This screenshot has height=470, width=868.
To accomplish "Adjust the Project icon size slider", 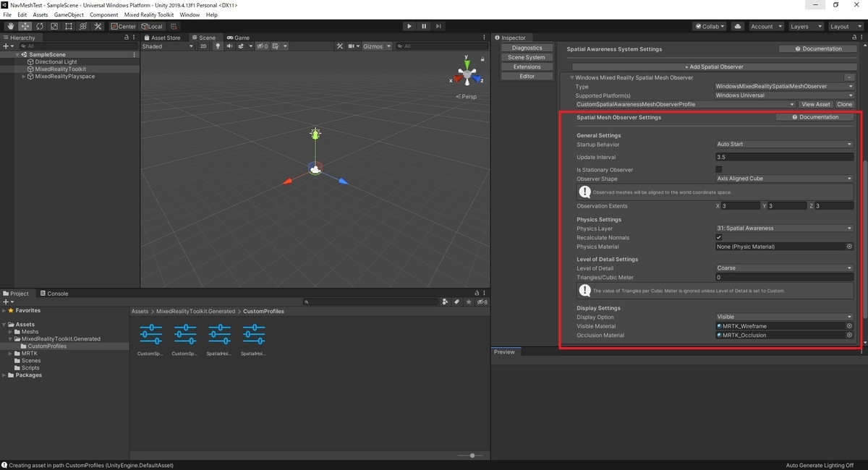I will click(472, 456).
